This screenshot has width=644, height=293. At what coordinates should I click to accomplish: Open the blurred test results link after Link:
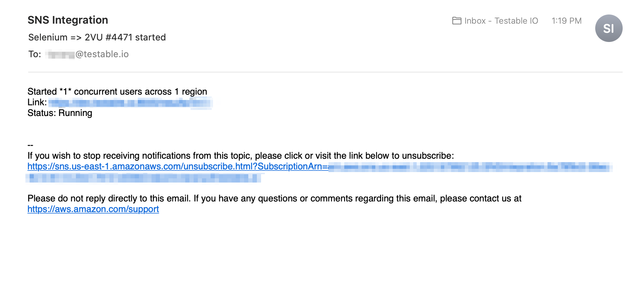click(x=130, y=103)
